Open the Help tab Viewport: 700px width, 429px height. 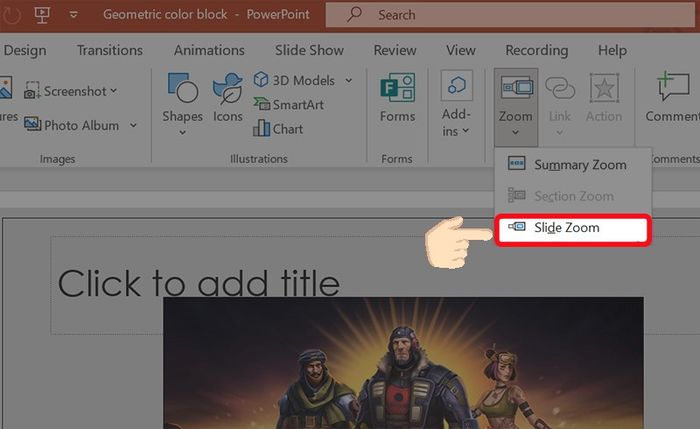click(x=612, y=50)
